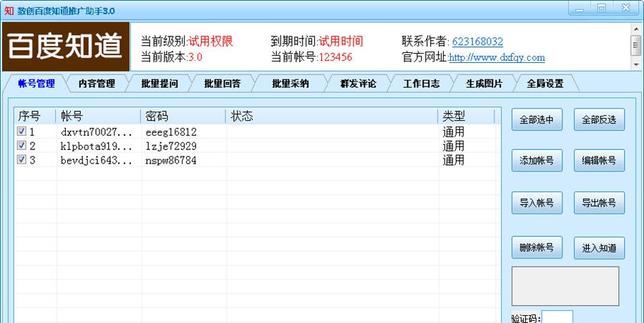Toggle checkbox for account row 1
644x323 pixels.
pyautogui.click(x=21, y=131)
